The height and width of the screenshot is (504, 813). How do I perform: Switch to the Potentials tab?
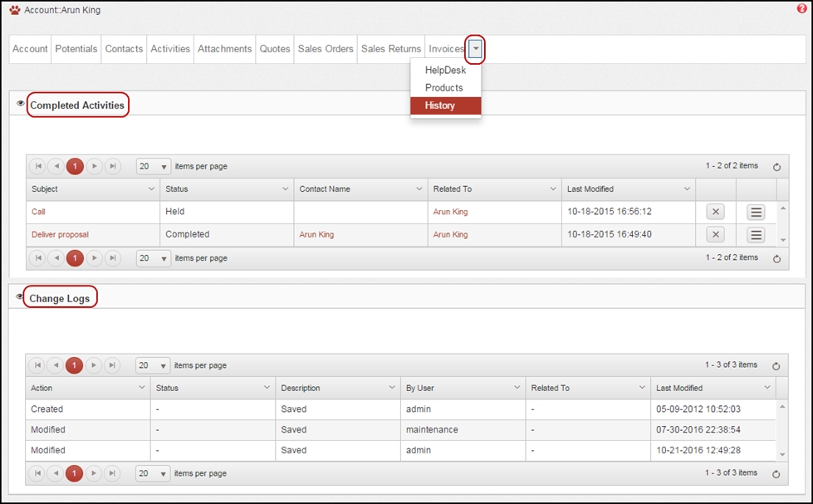(76, 49)
